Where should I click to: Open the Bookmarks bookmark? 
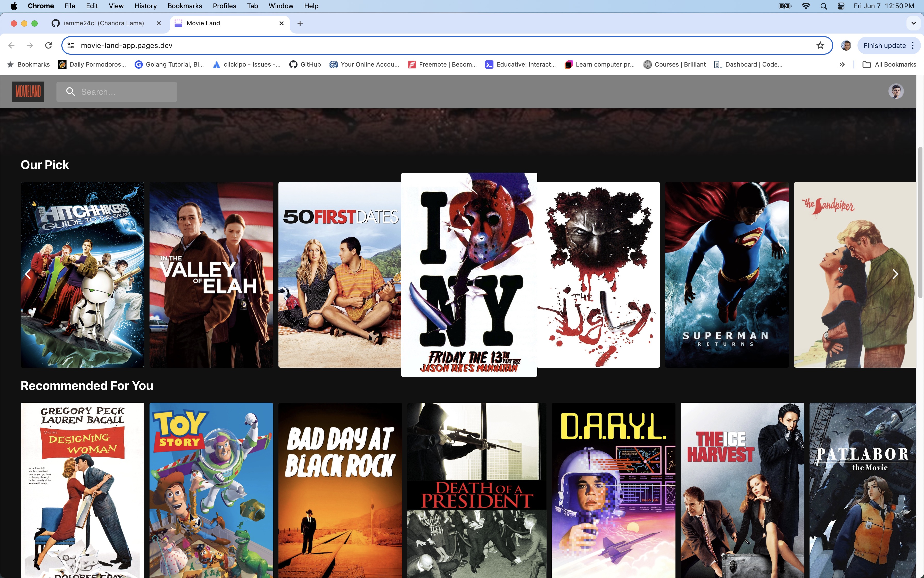click(29, 65)
